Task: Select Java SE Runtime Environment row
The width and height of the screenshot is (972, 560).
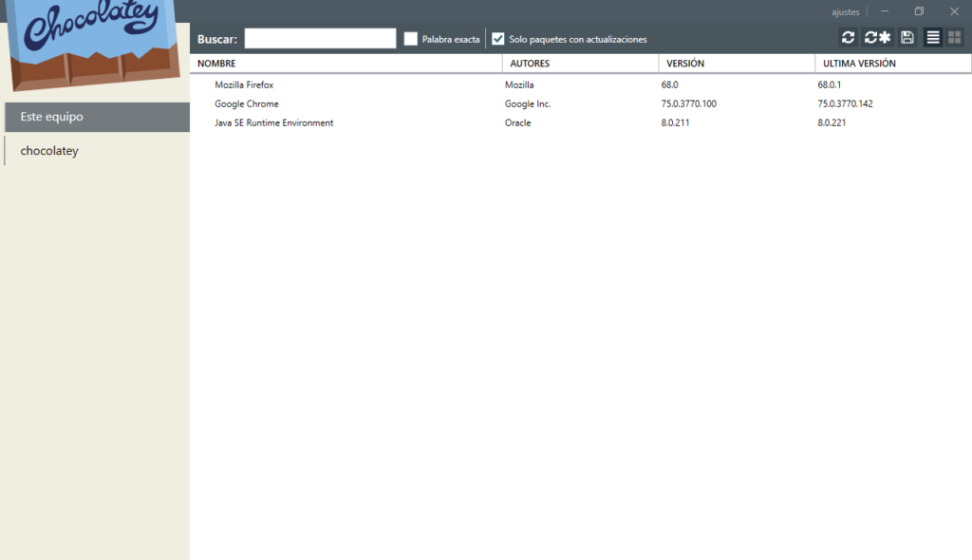Action: [x=581, y=122]
